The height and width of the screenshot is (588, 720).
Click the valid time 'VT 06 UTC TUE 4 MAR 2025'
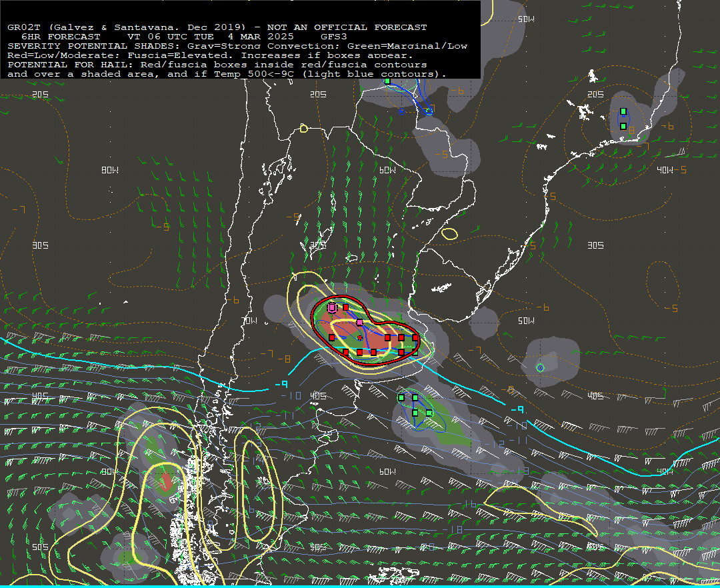[211, 37]
